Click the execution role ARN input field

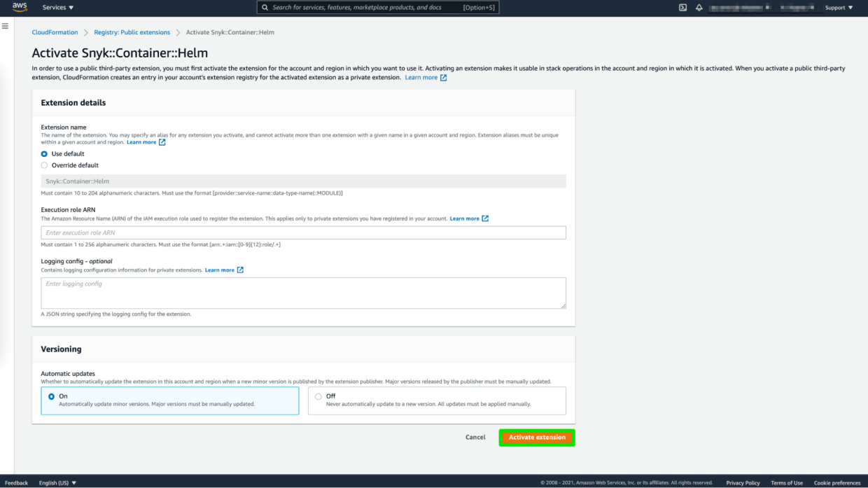(303, 232)
